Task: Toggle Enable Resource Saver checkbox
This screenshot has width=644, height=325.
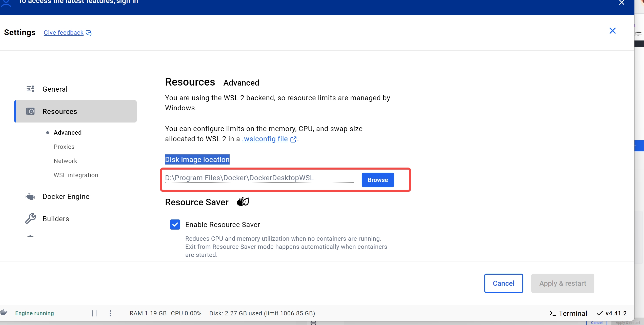Action: [x=175, y=225]
